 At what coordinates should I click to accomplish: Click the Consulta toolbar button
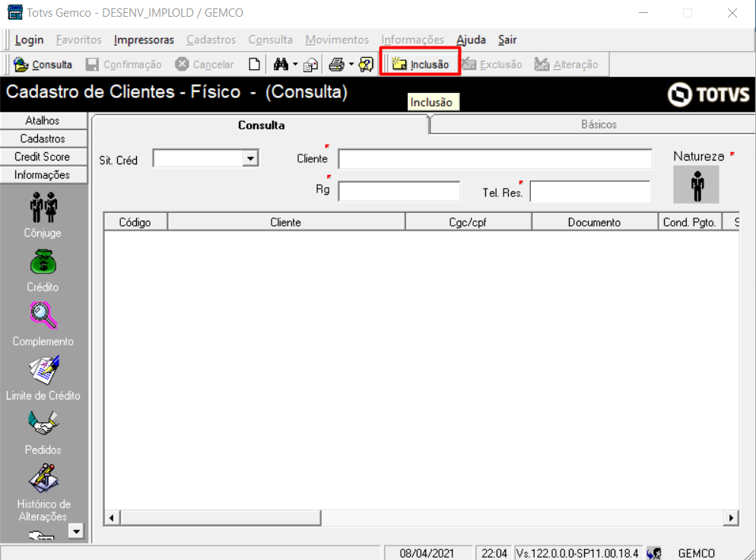(43, 64)
